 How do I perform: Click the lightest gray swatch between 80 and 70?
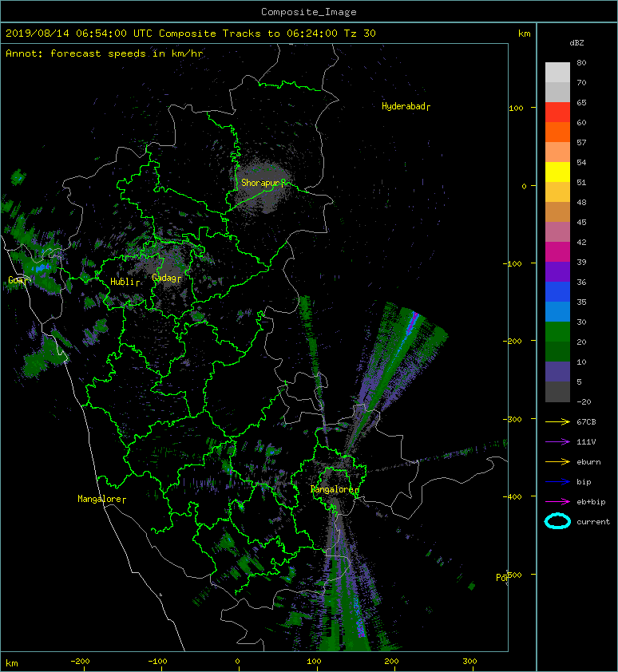coord(557,73)
